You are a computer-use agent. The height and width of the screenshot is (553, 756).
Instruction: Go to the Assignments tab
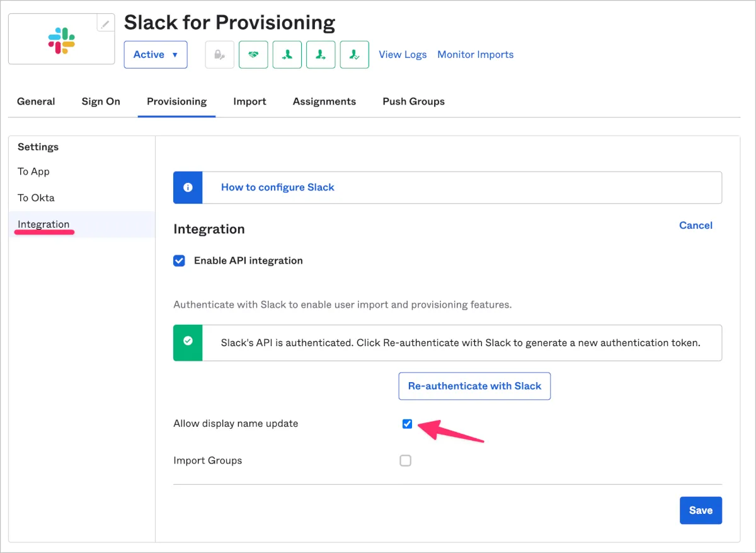click(x=324, y=102)
